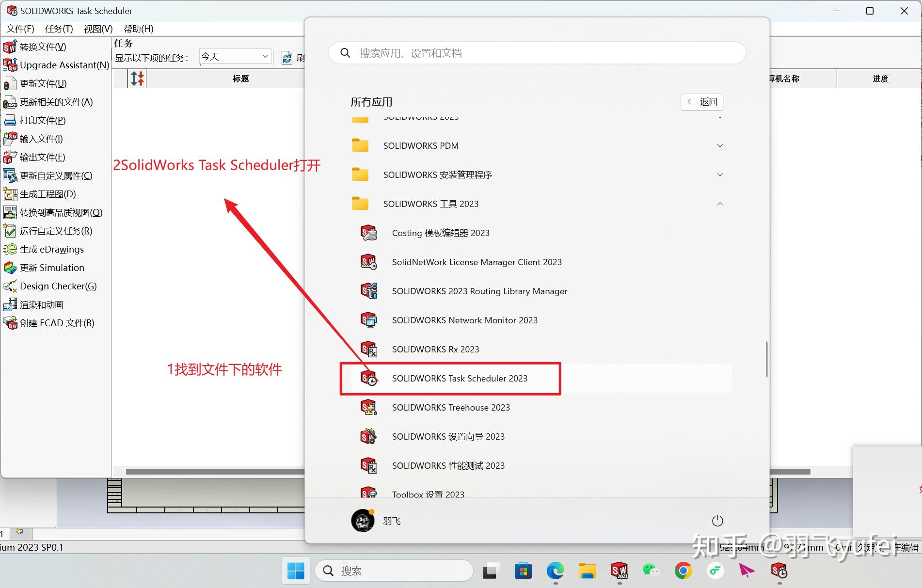Click the 返回 back button

(701, 102)
